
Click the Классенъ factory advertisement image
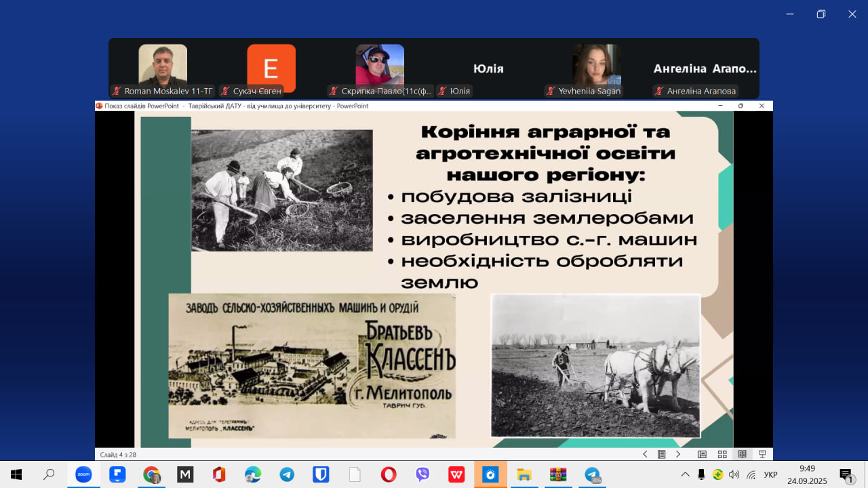tap(312, 366)
